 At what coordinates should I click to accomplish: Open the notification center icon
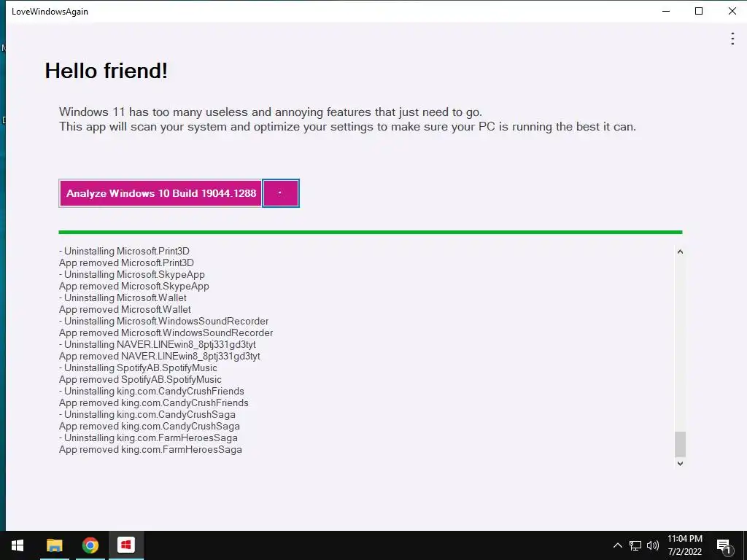point(724,545)
